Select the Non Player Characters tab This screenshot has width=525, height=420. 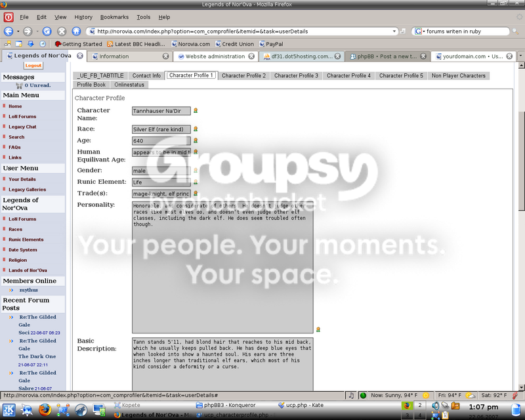pos(458,75)
